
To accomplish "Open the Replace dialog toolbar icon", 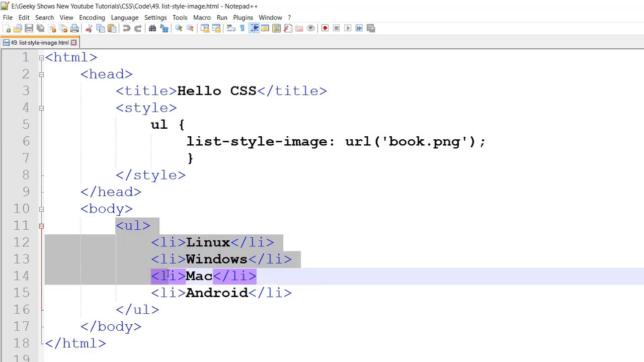I will 164,28.
